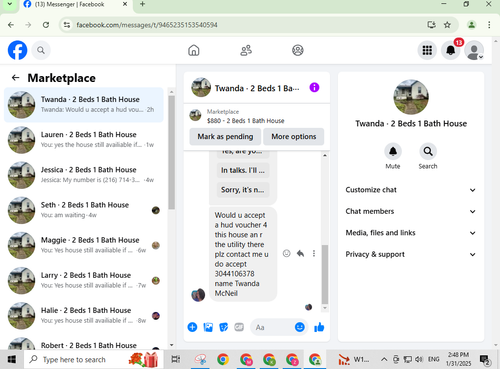Open Windows Start menu
The width and height of the screenshot is (500, 369).
tap(12, 360)
